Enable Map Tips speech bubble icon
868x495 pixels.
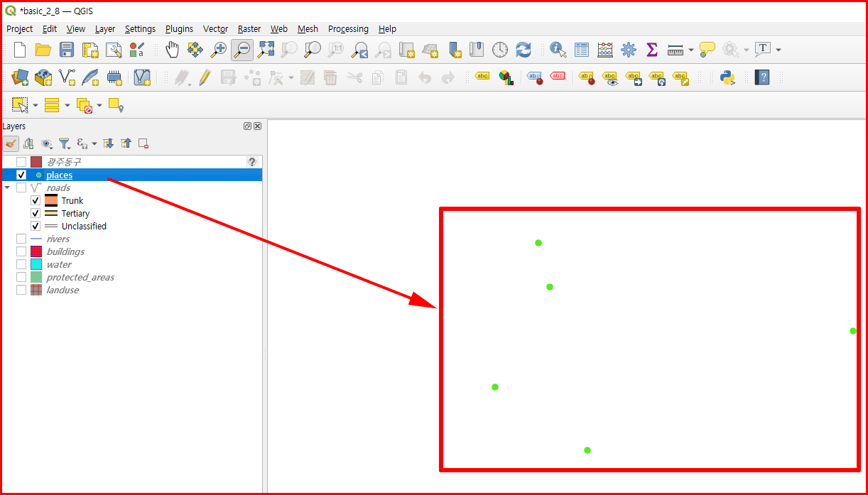coord(707,50)
